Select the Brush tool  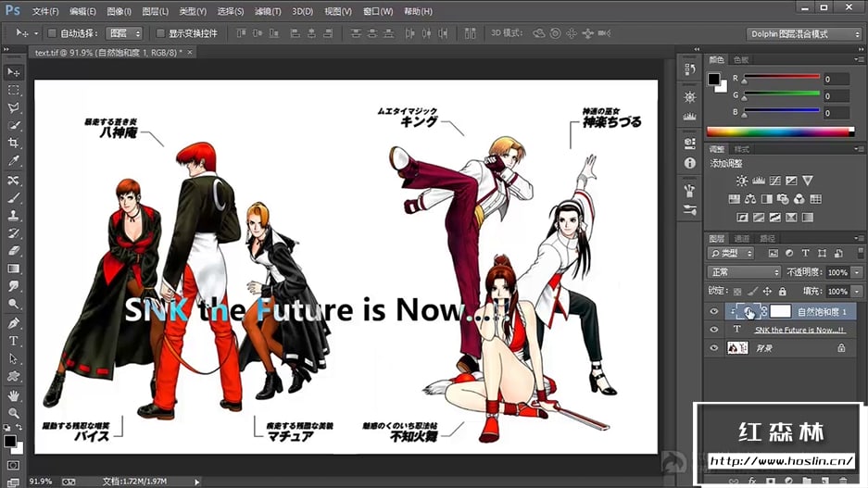13,197
